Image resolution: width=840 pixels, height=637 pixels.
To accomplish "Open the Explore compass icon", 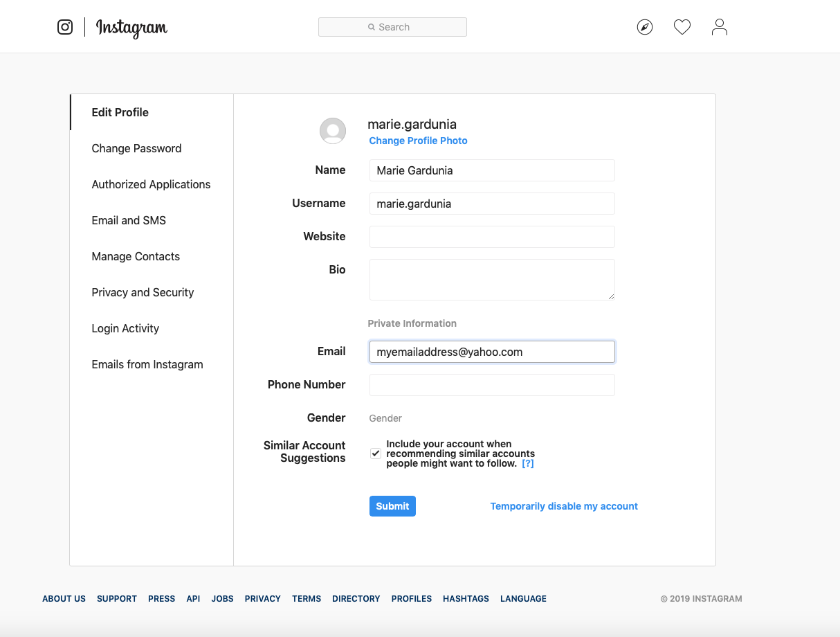I will click(x=645, y=27).
